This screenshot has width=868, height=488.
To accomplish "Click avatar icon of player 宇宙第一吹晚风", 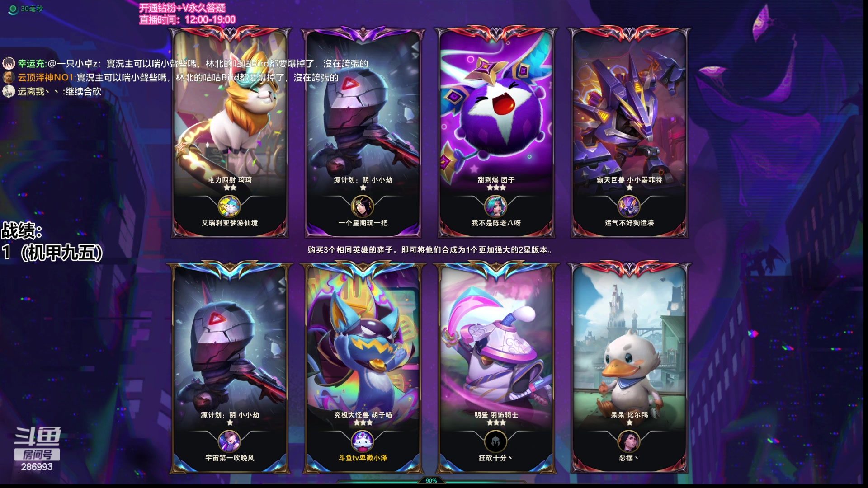I will point(229,441).
